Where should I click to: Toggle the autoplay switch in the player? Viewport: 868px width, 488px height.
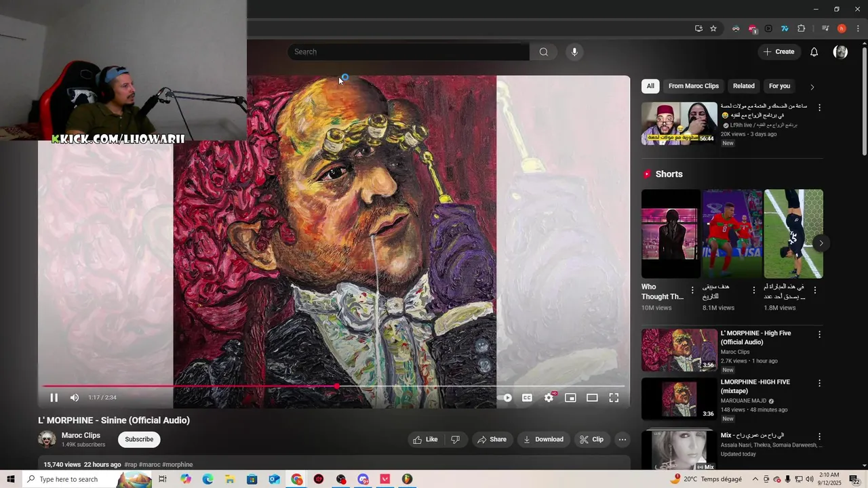tap(506, 398)
